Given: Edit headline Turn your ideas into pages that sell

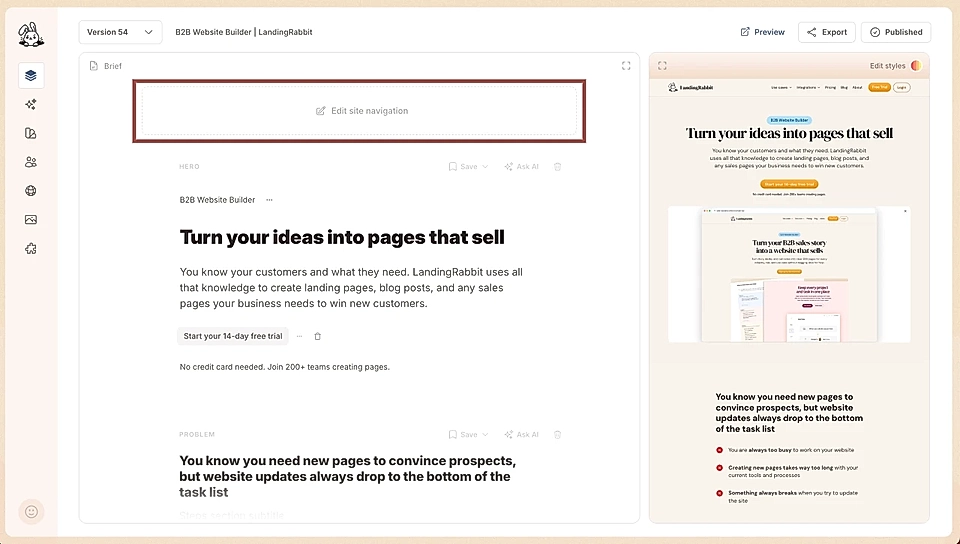Looking at the screenshot, I should pos(342,237).
